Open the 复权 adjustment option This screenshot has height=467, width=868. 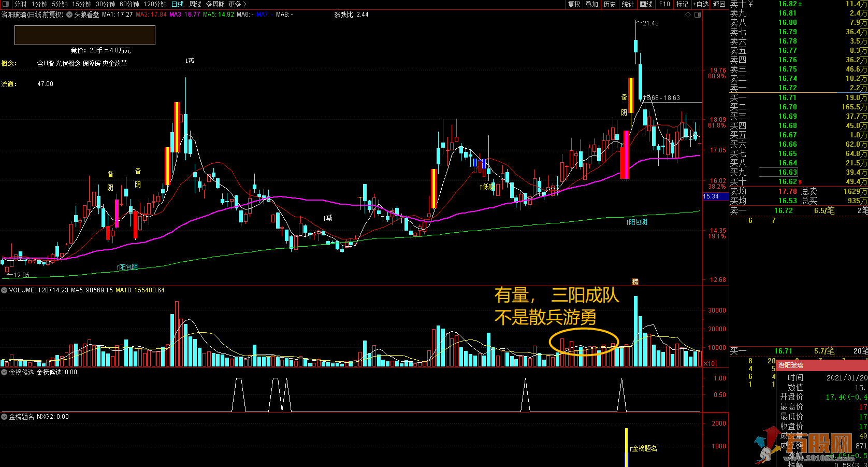574,4
